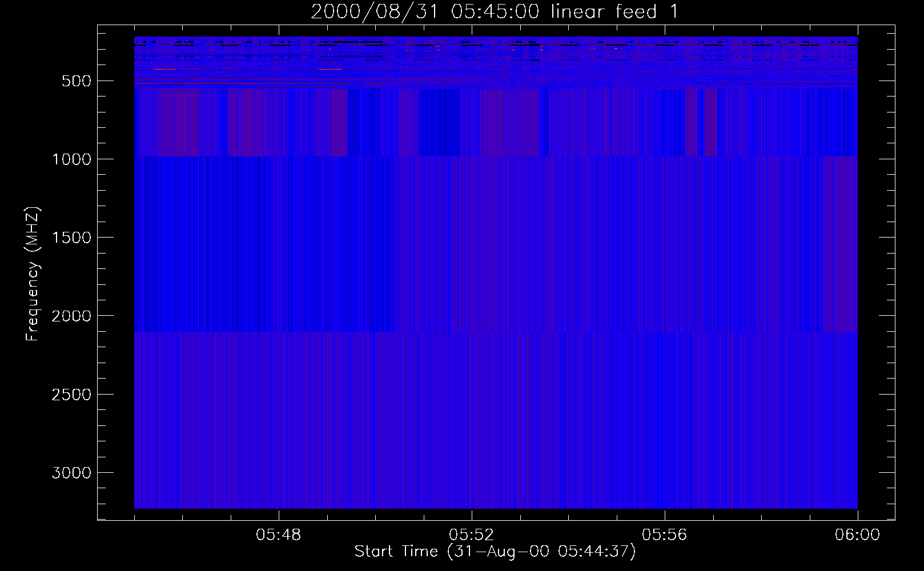Screen dimensions: 924x571
Task: Click the 2500 frequency tick label
Action: (71, 395)
